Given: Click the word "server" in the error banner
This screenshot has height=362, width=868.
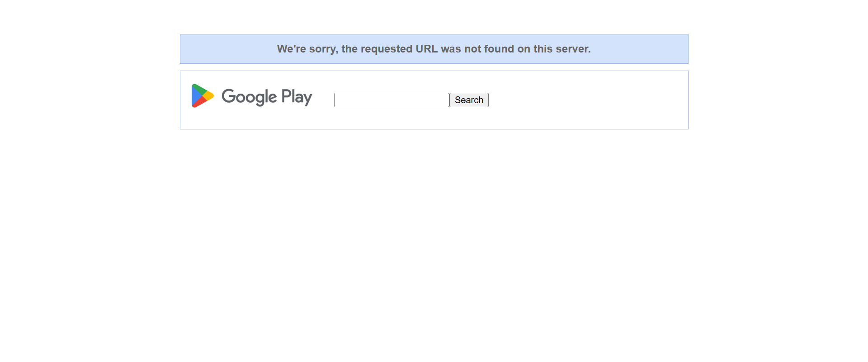Looking at the screenshot, I should [572, 49].
